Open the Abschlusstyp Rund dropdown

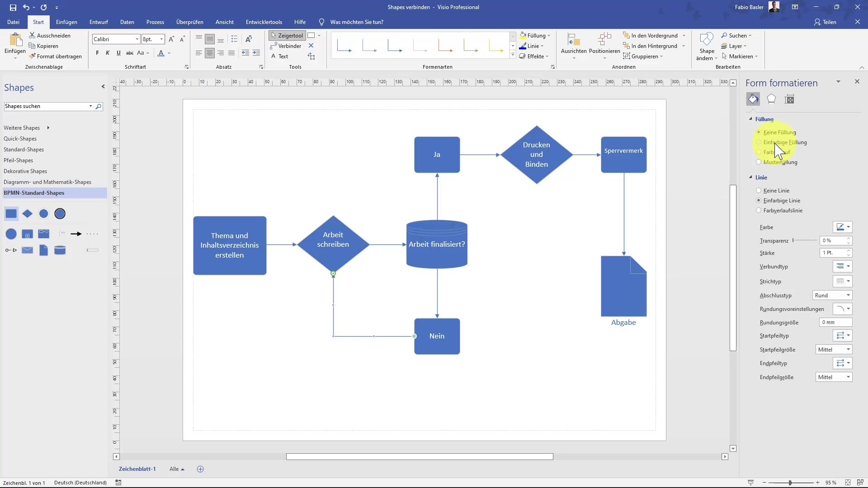(832, 296)
